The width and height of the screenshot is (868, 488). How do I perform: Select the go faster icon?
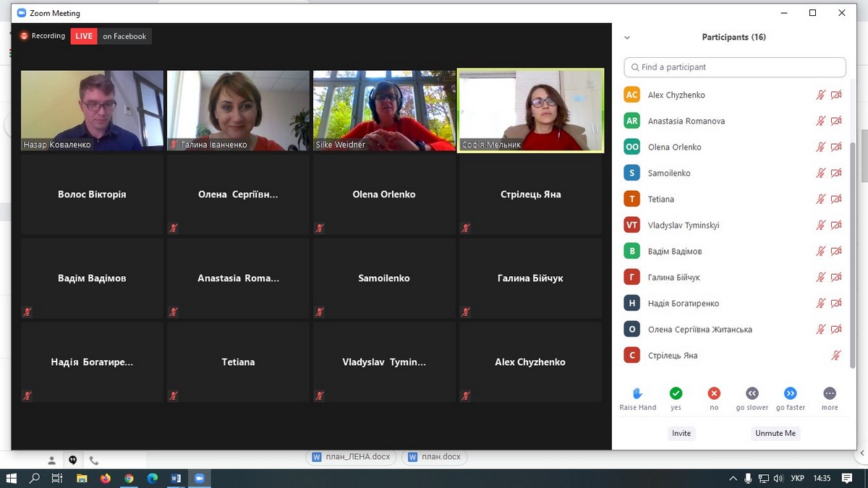tap(790, 393)
